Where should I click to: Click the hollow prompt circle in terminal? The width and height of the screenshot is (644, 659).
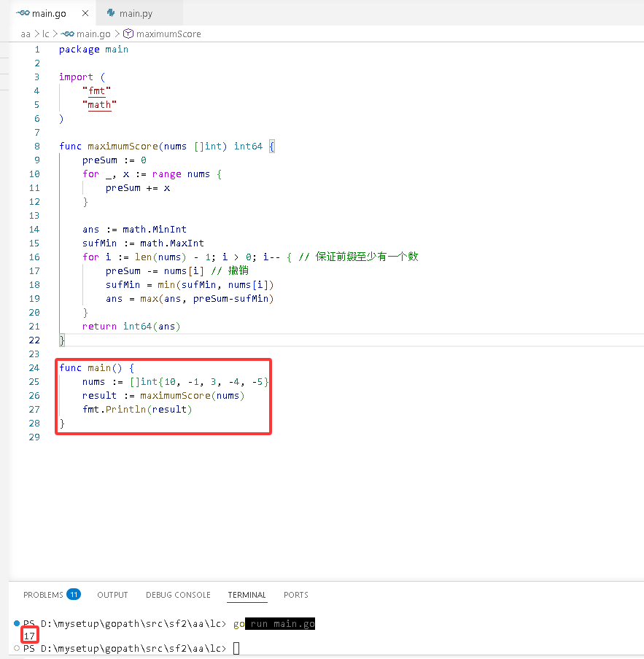(x=16, y=648)
